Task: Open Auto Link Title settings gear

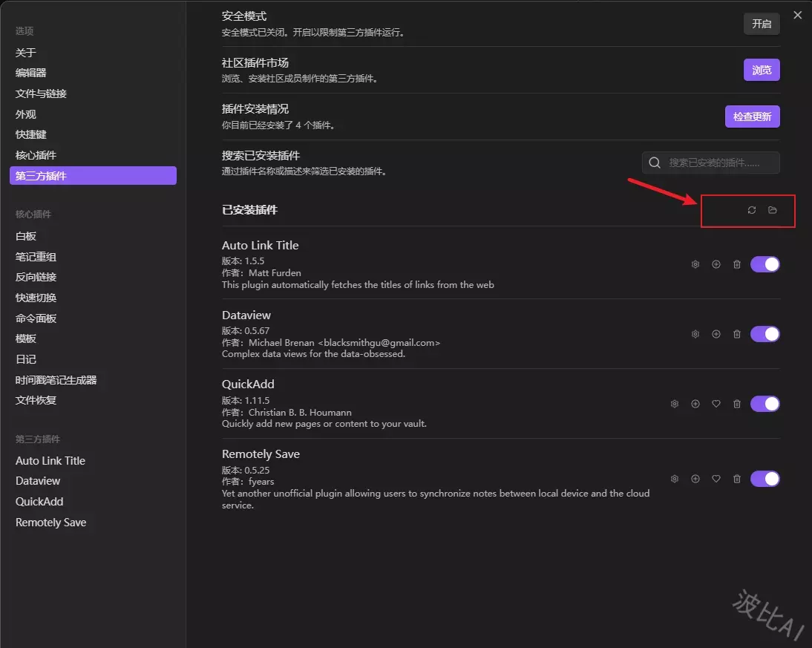Action: point(695,264)
